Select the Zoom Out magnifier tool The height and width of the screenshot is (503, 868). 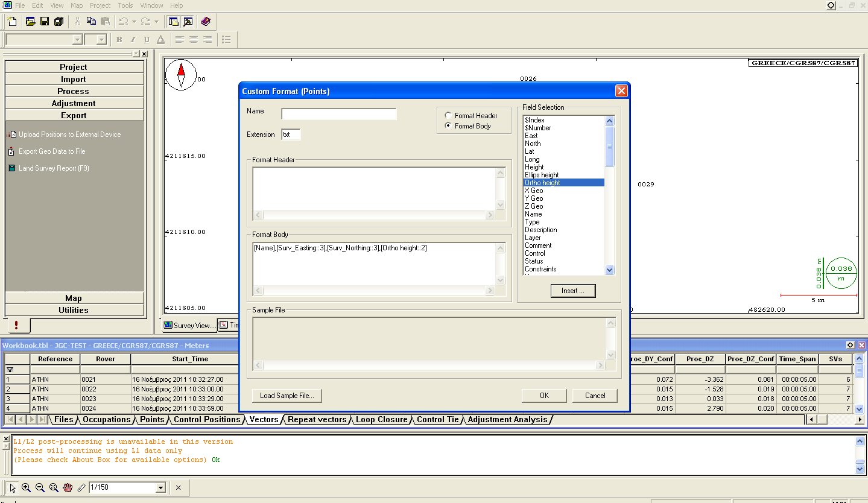(40, 487)
